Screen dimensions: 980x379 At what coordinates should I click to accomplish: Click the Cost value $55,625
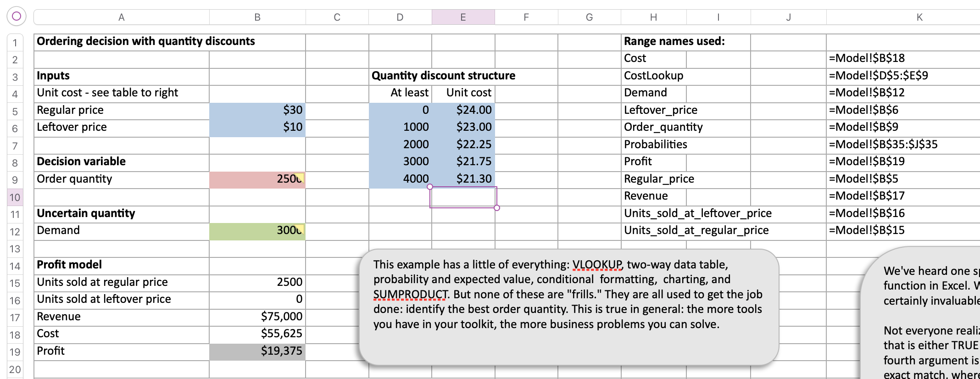tap(257, 334)
